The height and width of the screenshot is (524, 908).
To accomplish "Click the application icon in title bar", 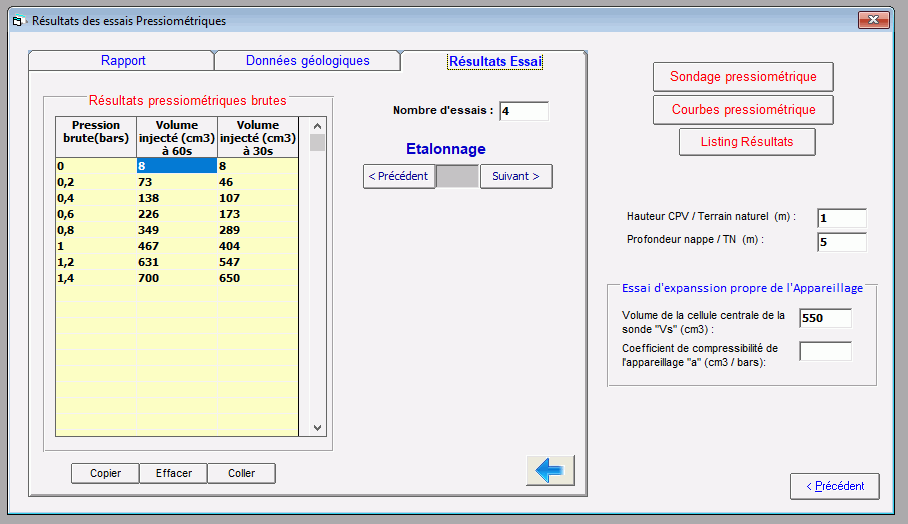I will [17, 20].
